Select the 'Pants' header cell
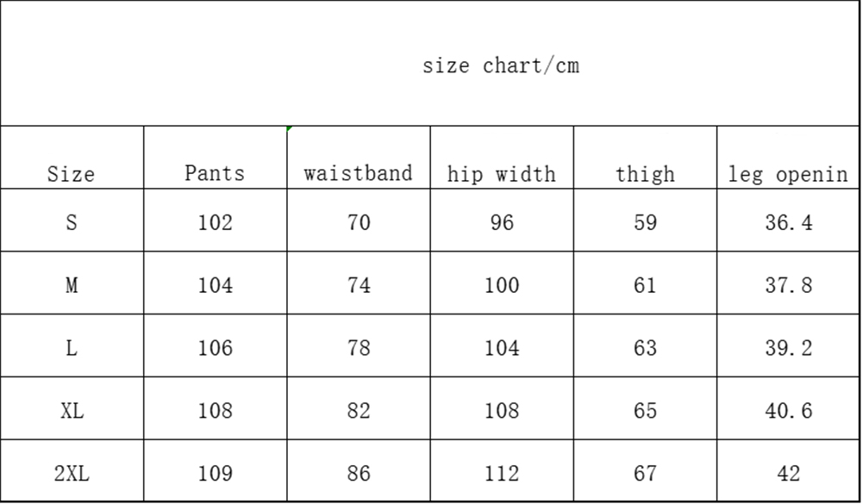The width and height of the screenshot is (862, 504). 215,173
